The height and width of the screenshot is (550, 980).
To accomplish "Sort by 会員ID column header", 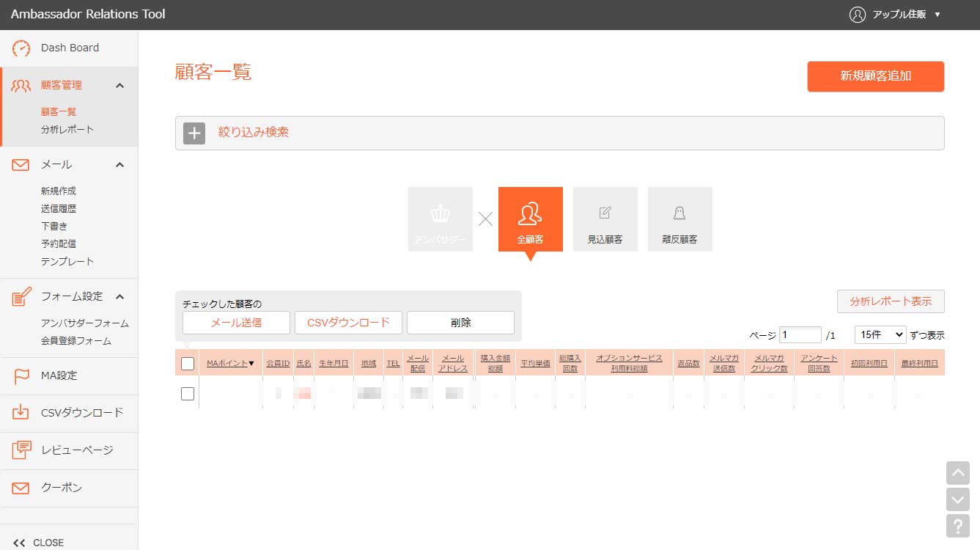I will click(278, 363).
